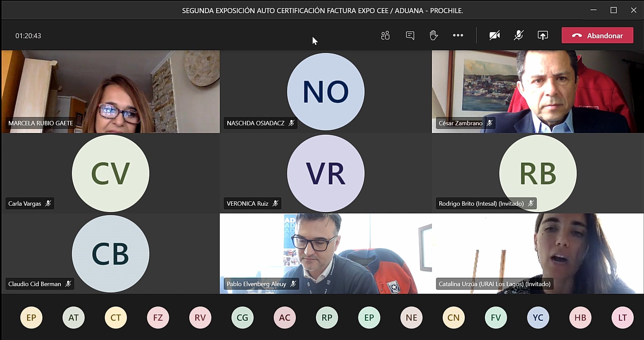
Task: Select the NO avatar of Naschda Osiadacz
Action: pyautogui.click(x=325, y=92)
